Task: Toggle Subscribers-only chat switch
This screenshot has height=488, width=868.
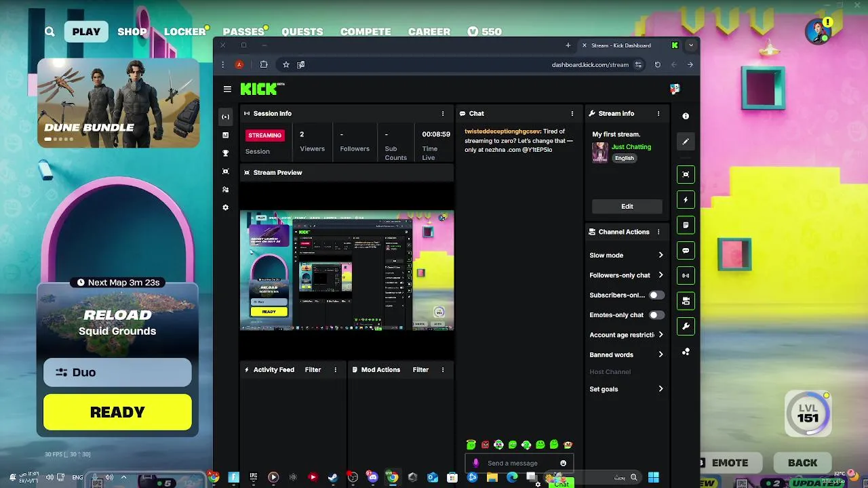Action: coord(656,295)
